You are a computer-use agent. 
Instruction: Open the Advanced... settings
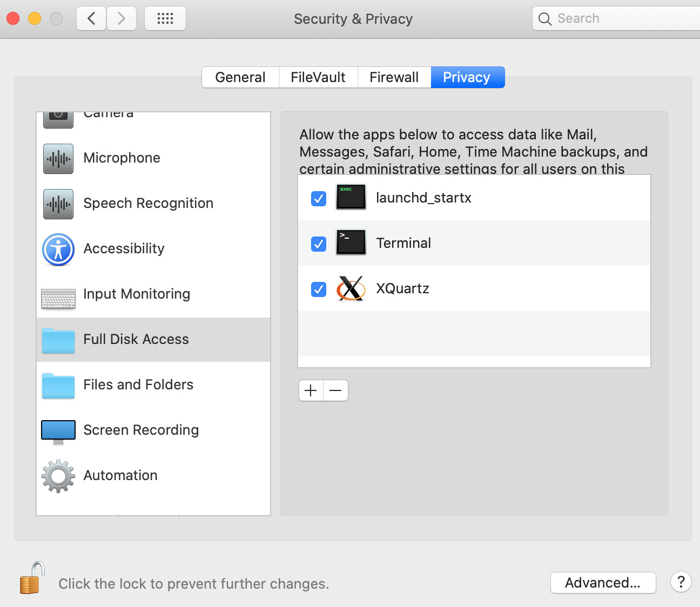tap(603, 583)
